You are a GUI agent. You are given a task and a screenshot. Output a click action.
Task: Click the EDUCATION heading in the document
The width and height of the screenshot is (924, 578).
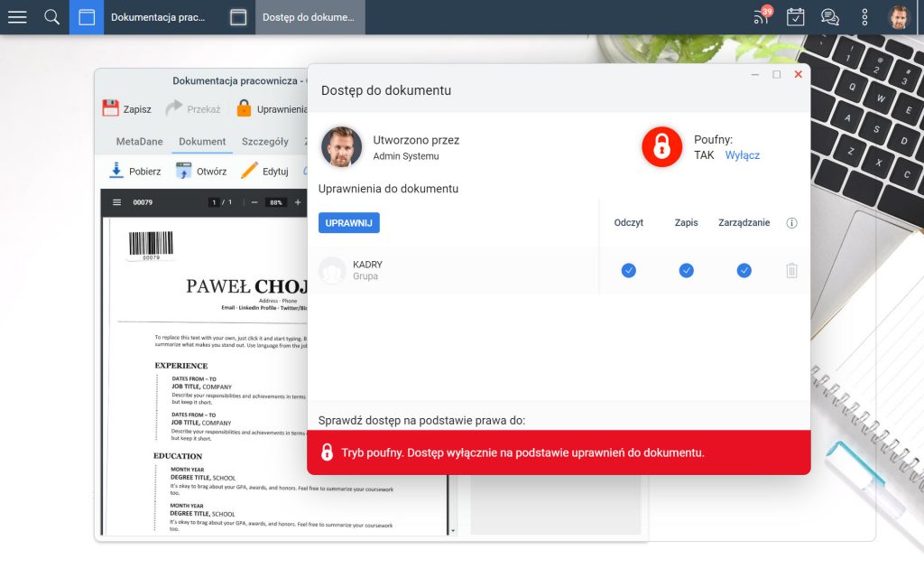coord(178,456)
